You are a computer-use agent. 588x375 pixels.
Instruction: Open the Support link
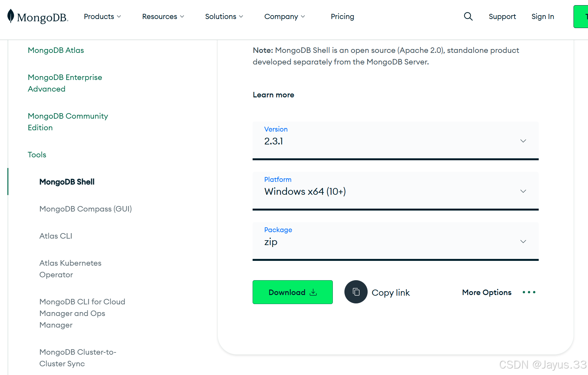coord(502,16)
